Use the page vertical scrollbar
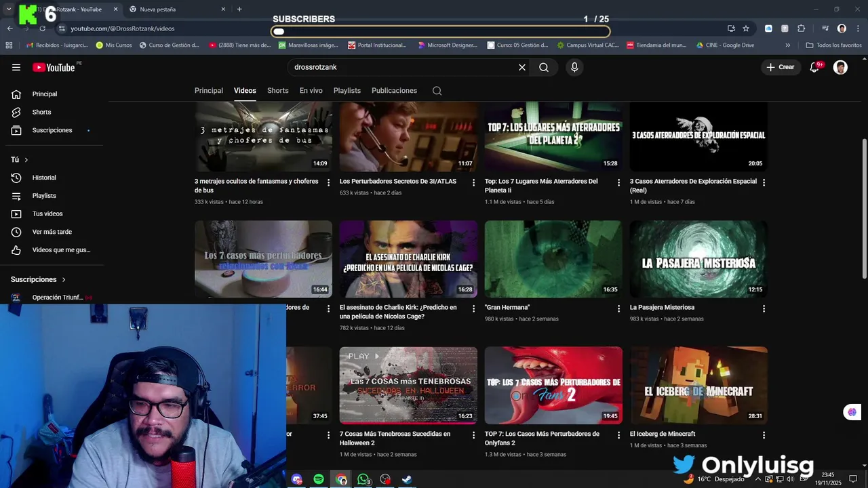The height and width of the screenshot is (488, 868). click(864, 208)
